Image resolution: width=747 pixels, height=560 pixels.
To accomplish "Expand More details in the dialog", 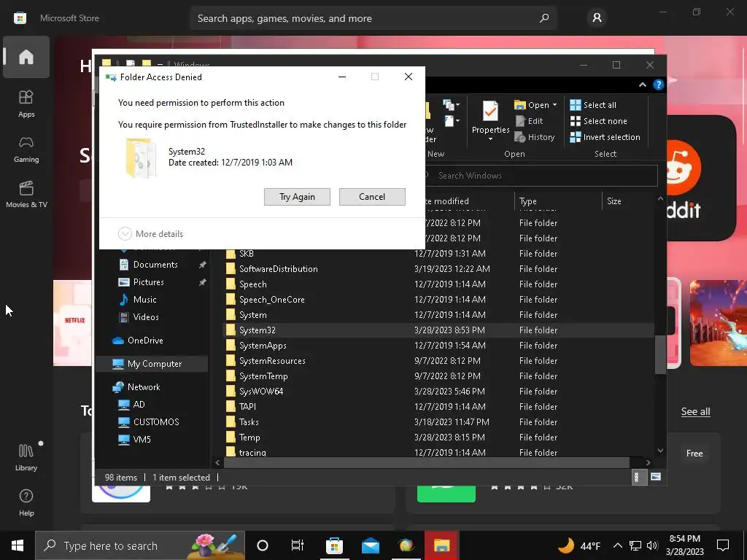I will coord(150,234).
